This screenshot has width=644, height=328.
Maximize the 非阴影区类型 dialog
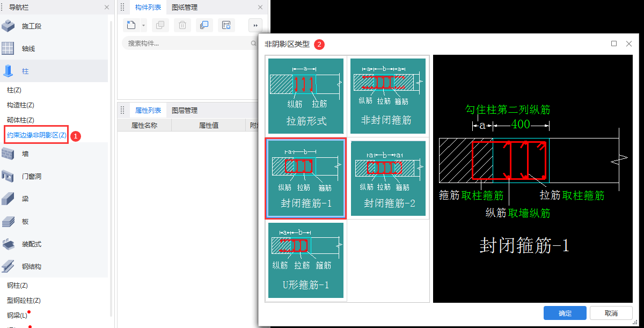614,43
